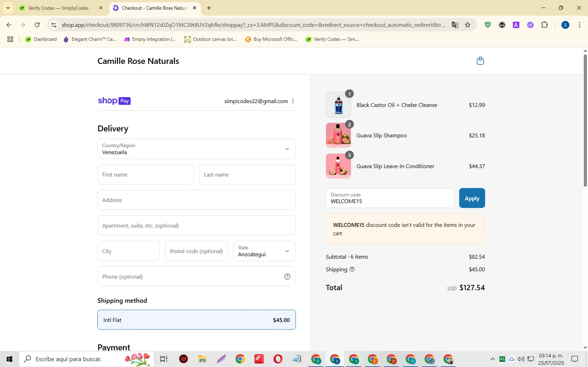Click the volume icon in system tray

(x=521, y=359)
